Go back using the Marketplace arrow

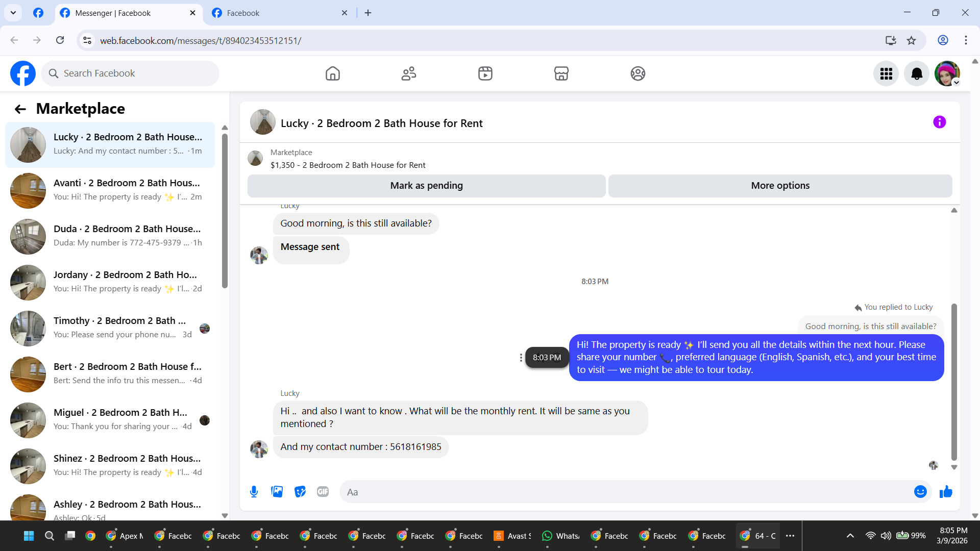click(x=20, y=109)
